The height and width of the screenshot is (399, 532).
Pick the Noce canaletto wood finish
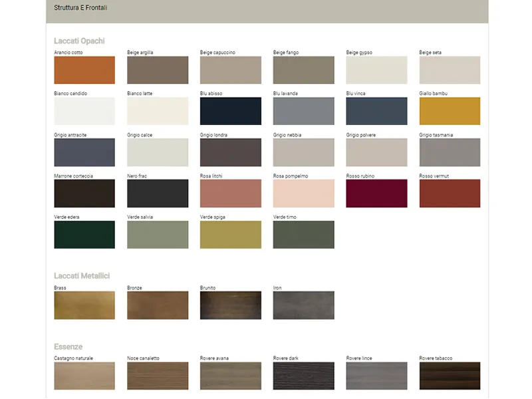pos(158,376)
